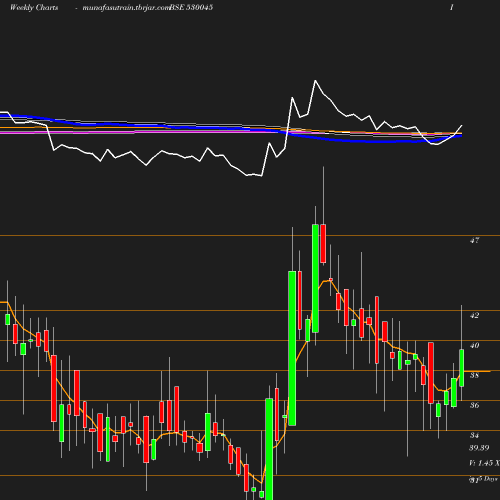Screen dimensions: 500x500
Task: Click the price axis label '34'
Action: pos(475,435)
